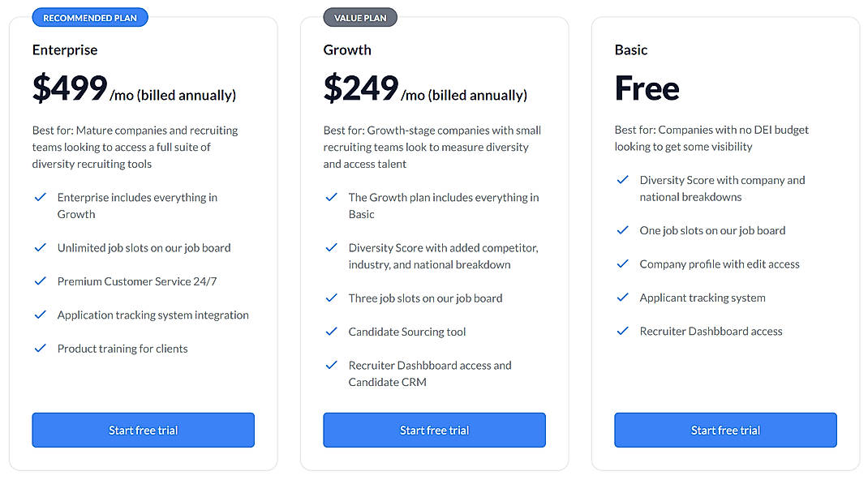
Task: Click the checkmark next to Premium Customer Service 24/7
Action: click(41, 281)
